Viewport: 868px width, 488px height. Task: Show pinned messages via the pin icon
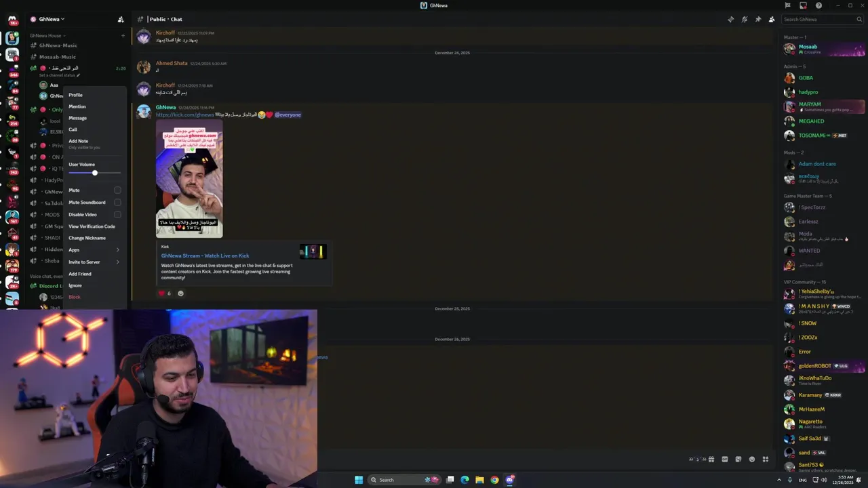click(758, 19)
